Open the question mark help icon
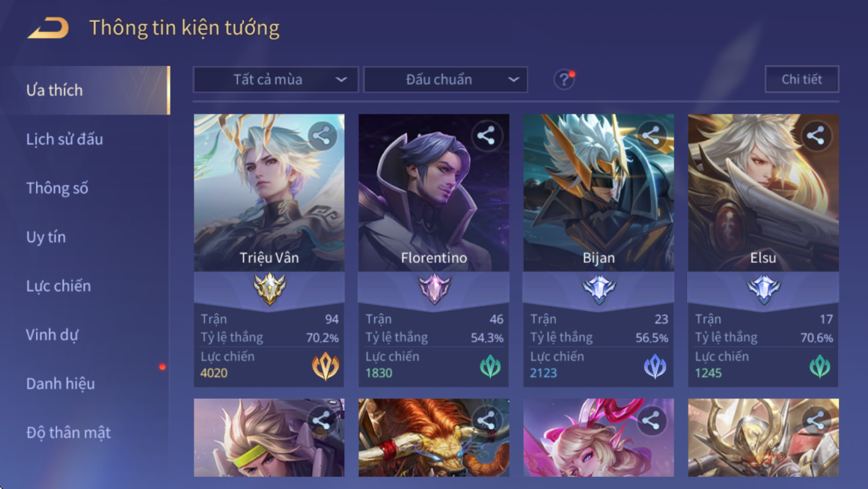This screenshot has height=489, width=868. pyautogui.click(x=564, y=79)
